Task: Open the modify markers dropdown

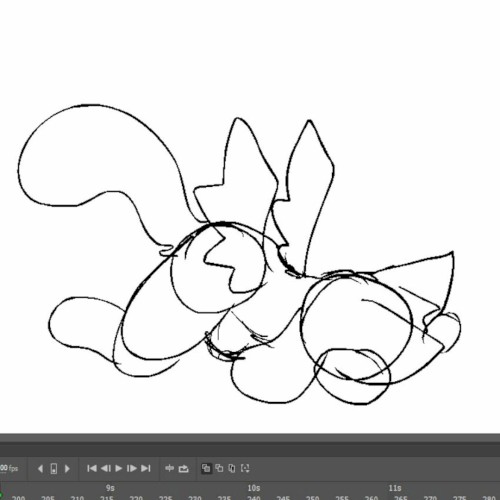Action: tap(245, 468)
